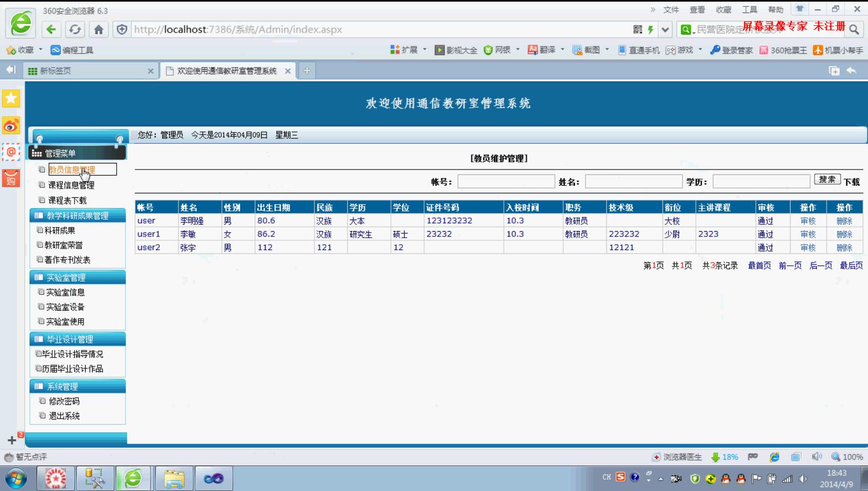Click the 搜索 search button
Image resolution: width=868 pixels, height=491 pixels.
click(x=827, y=179)
